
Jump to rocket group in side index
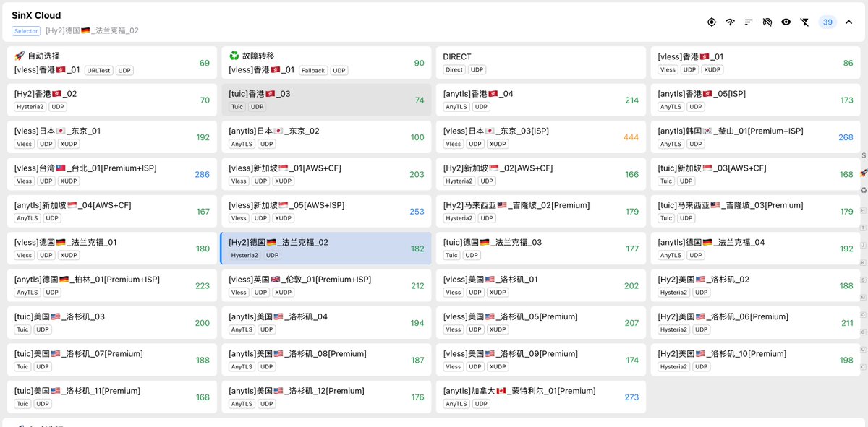pos(863,173)
